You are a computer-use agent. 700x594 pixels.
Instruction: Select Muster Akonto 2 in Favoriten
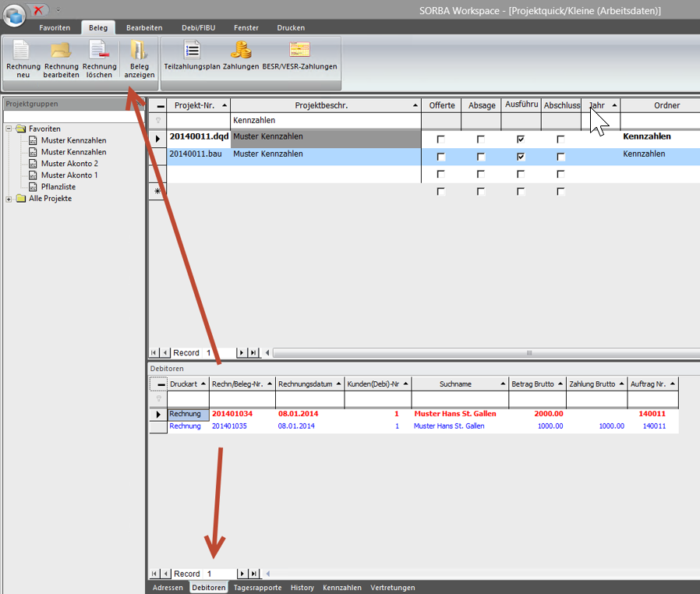pyautogui.click(x=69, y=164)
